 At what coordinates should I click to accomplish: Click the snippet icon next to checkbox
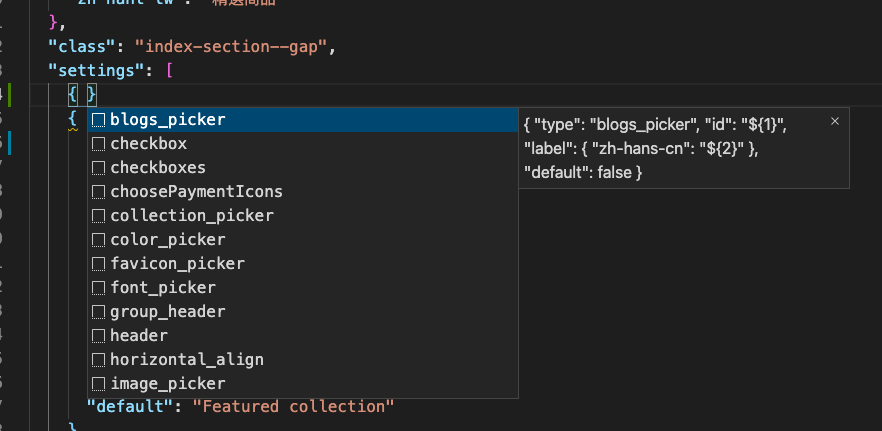click(98, 144)
